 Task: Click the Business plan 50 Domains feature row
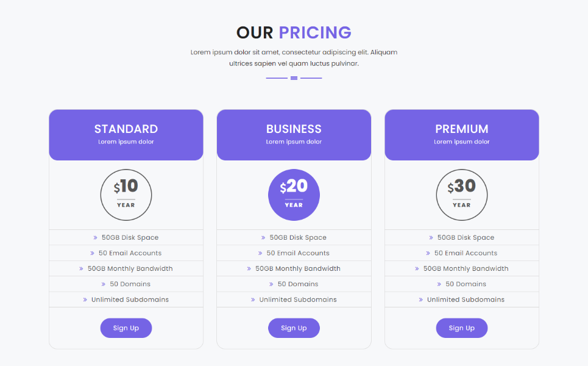click(x=294, y=284)
